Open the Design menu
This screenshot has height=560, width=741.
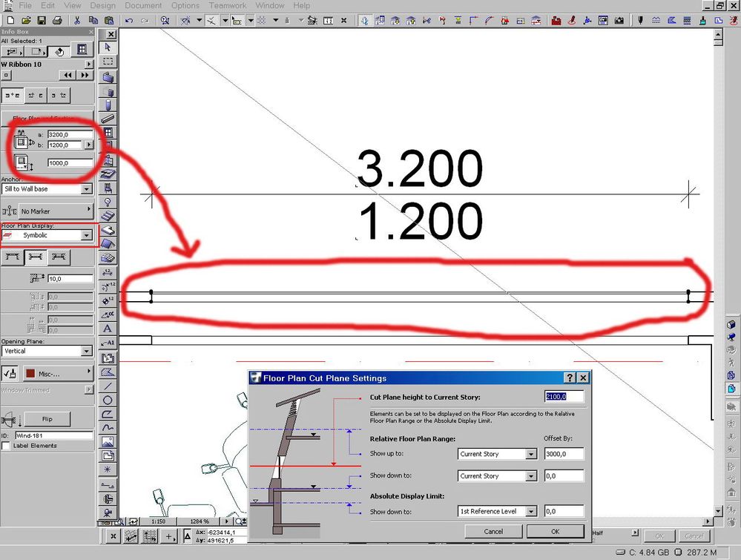pyautogui.click(x=102, y=5)
